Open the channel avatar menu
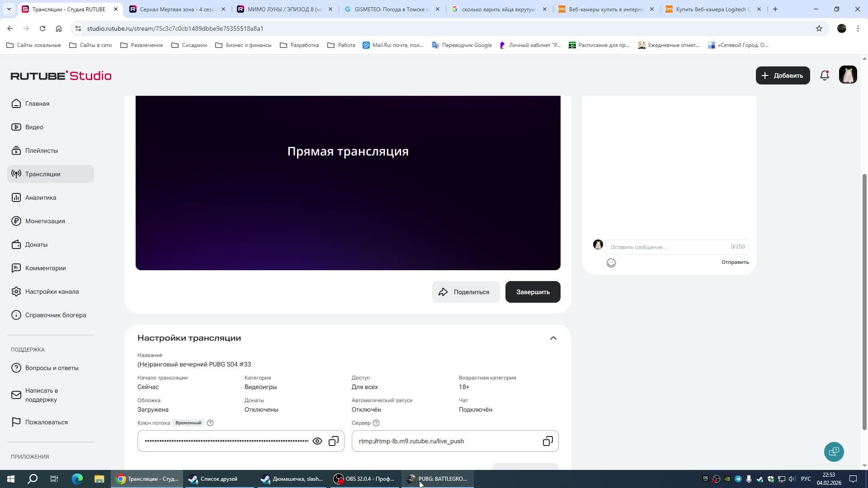The width and height of the screenshot is (868, 488). point(848,75)
